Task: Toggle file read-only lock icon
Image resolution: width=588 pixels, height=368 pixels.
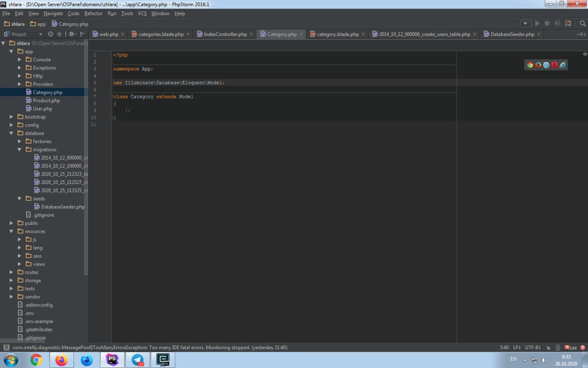Action: pos(548,347)
